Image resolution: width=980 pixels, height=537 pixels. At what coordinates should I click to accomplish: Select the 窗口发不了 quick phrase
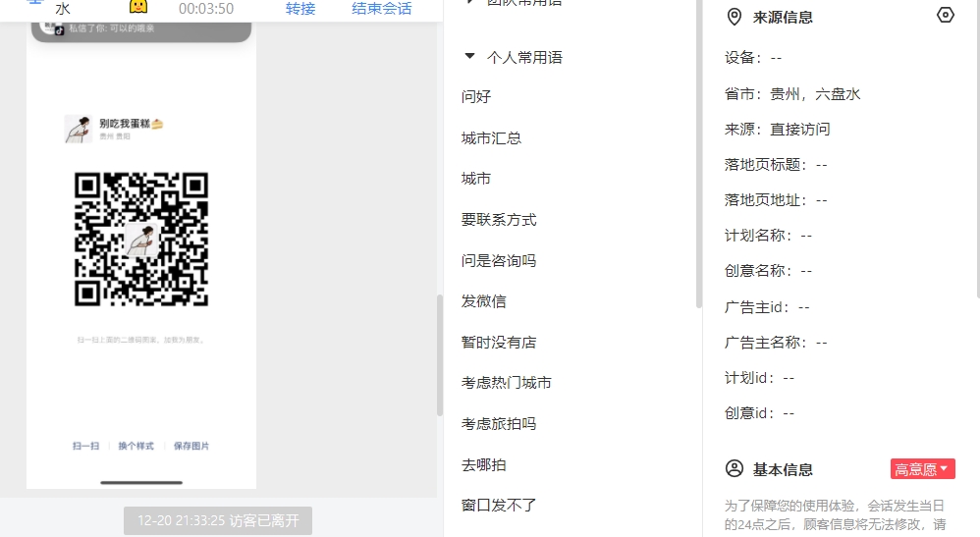pos(499,506)
